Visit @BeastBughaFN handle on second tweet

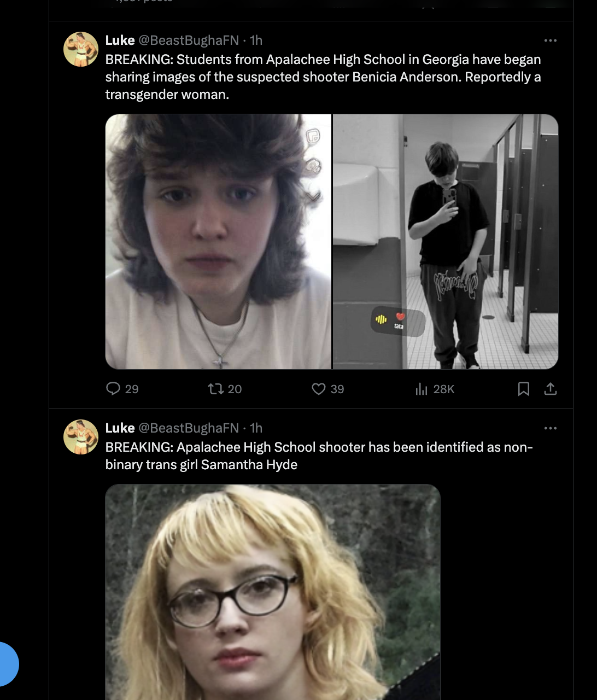[x=189, y=428]
